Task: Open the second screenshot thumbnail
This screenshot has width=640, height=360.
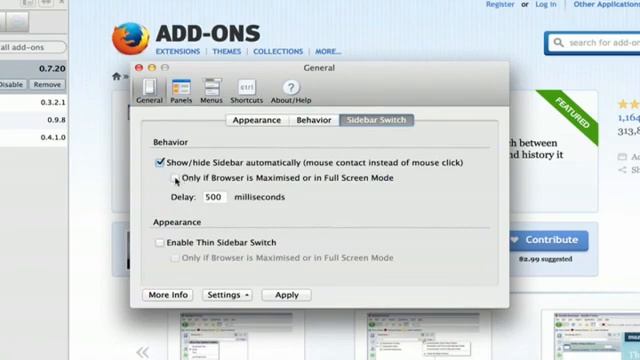Action: point(423,336)
